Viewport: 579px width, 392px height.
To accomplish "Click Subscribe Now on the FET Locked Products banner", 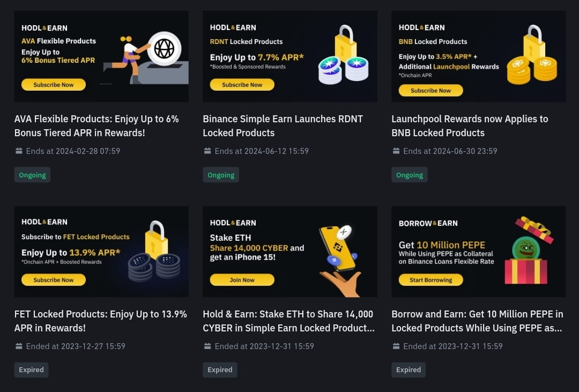I will (53, 279).
